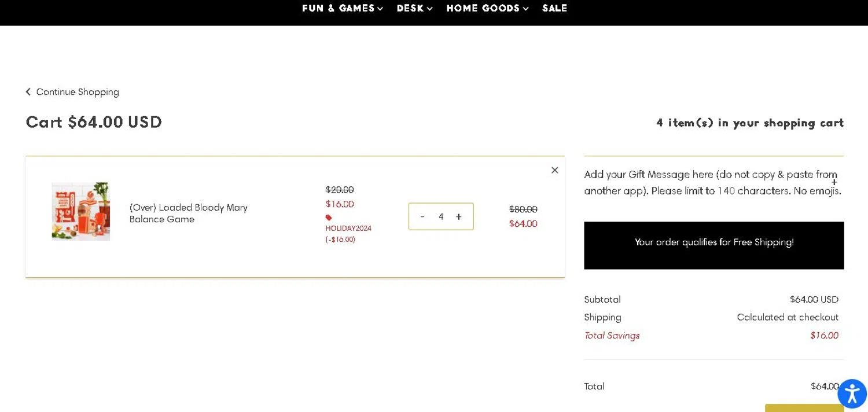Image resolution: width=868 pixels, height=412 pixels.
Task: Click the HOLIDAY2024 promo code label
Action: coord(348,229)
